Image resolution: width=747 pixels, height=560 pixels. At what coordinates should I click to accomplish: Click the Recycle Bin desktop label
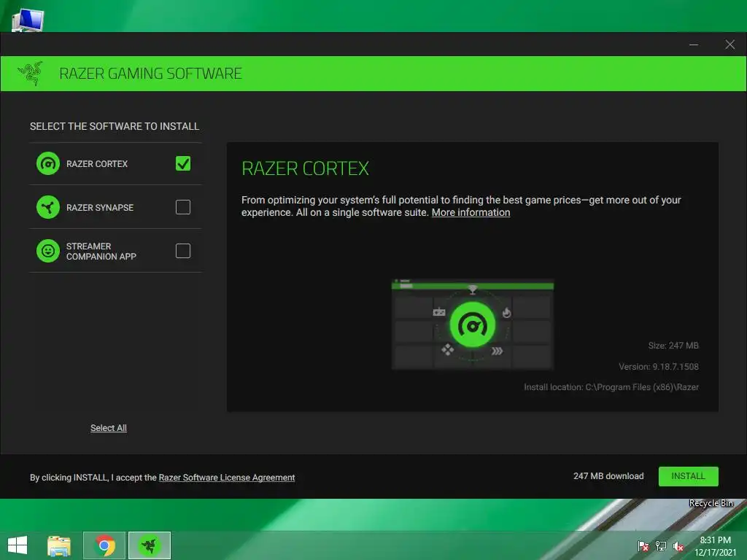(711, 503)
